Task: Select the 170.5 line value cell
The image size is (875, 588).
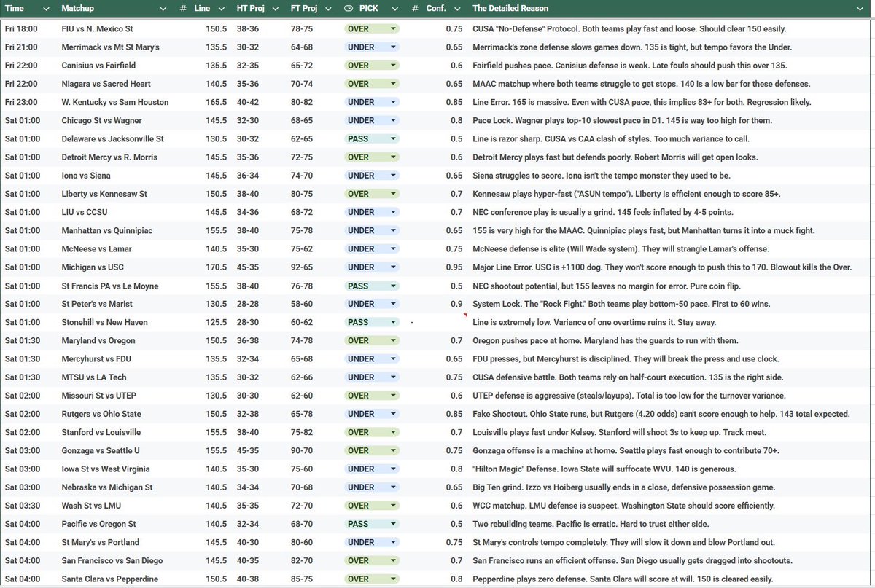Action: (x=205, y=267)
